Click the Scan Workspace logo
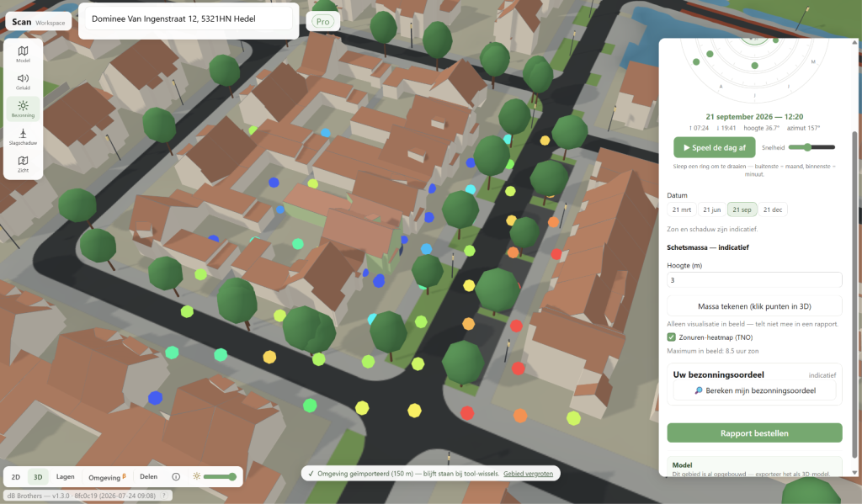Screen dimensions: 862x504 click(x=39, y=22)
